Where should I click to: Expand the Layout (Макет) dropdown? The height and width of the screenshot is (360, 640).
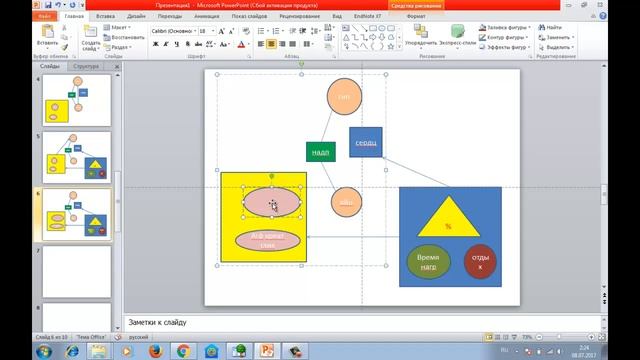coord(117,27)
